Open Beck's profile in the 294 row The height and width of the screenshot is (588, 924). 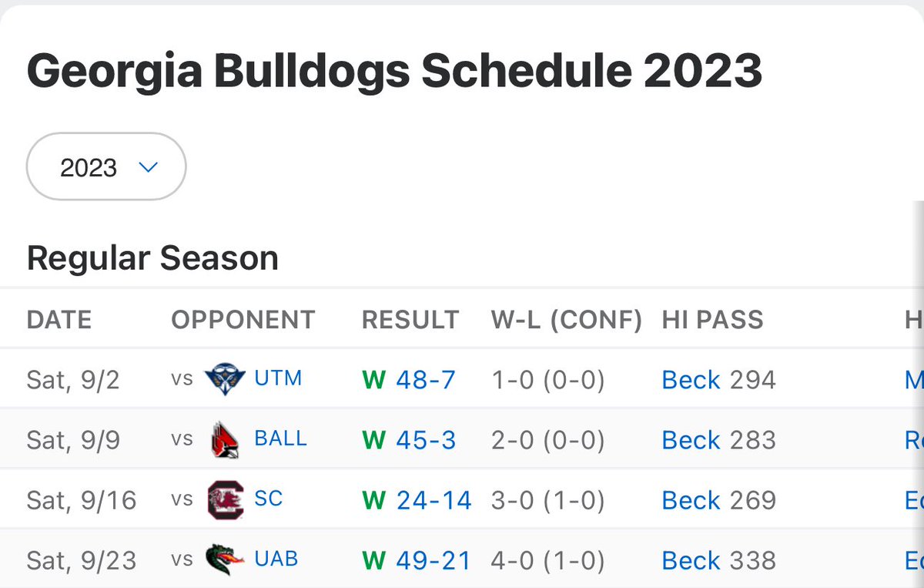pos(691,380)
